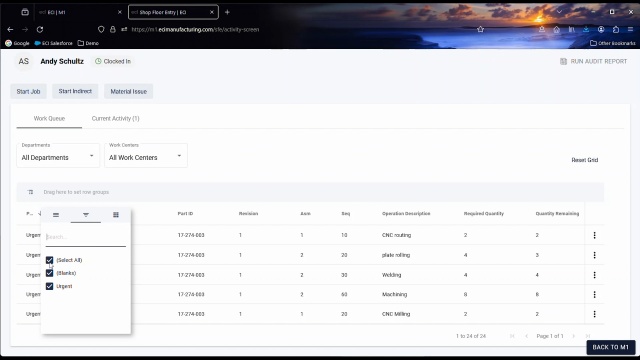Bookmark this page with the star icon

pos(480,29)
